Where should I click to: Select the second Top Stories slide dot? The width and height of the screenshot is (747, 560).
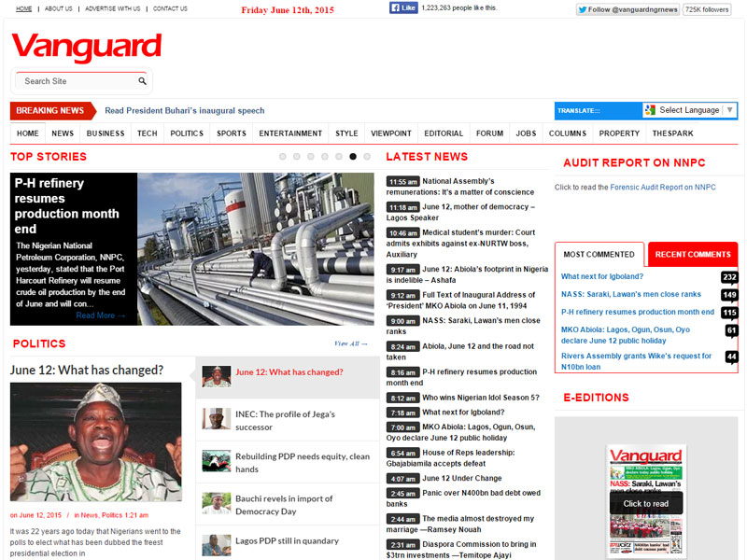296,156
